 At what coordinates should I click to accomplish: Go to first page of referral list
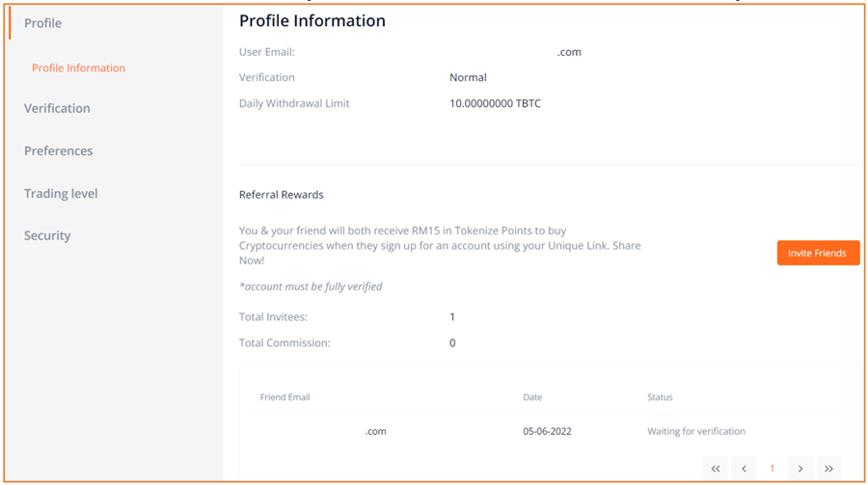pyautogui.click(x=716, y=469)
